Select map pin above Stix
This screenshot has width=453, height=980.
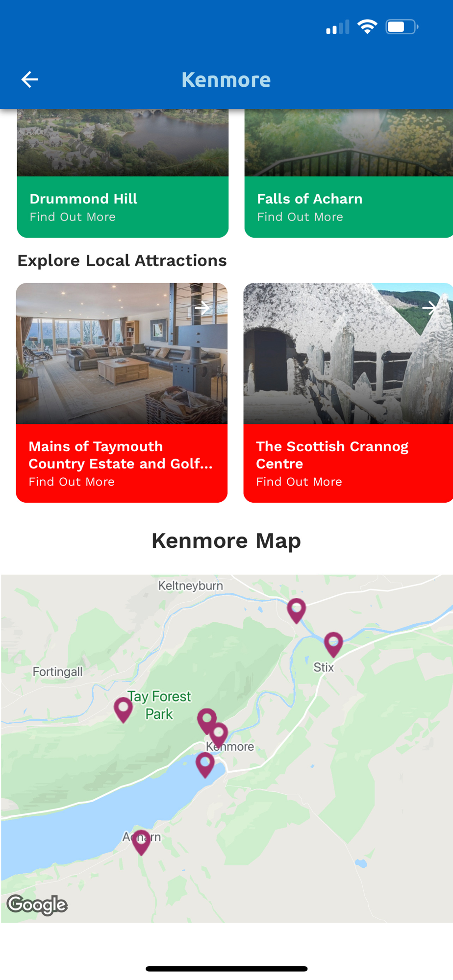pyautogui.click(x=333, y=644)
